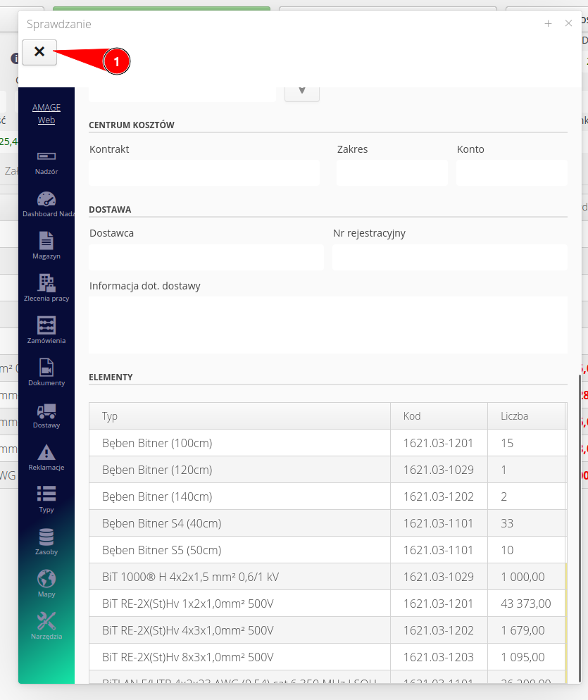Click the AMAGE Web link
This screenshot has width=588, height=700.
pos(46,114)
